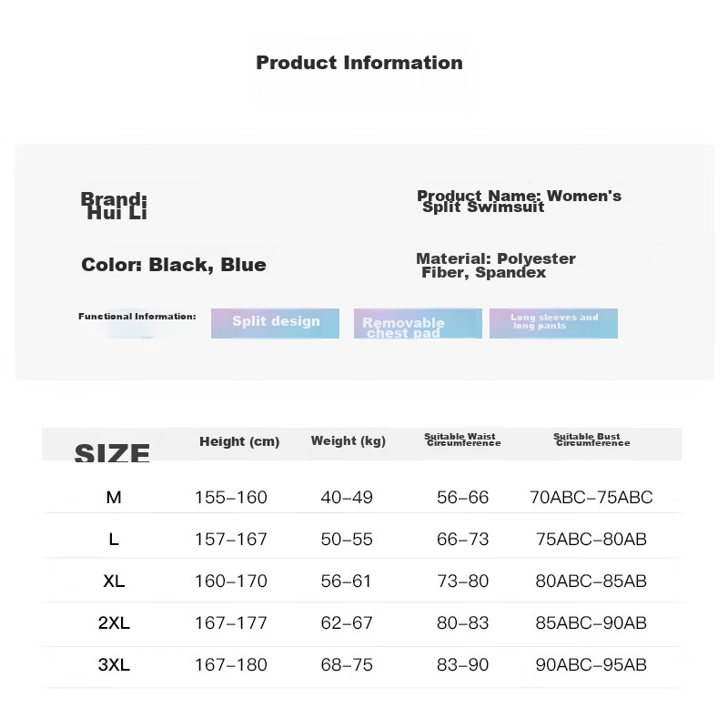Select the 3XL size row label
Image resolution: width=728 pixels, height=728 pixels.
pyautogui.click(x=114, y=665)
